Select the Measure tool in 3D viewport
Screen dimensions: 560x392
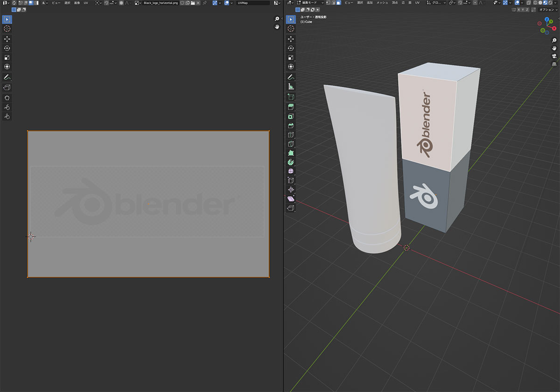tap(291, 86)
